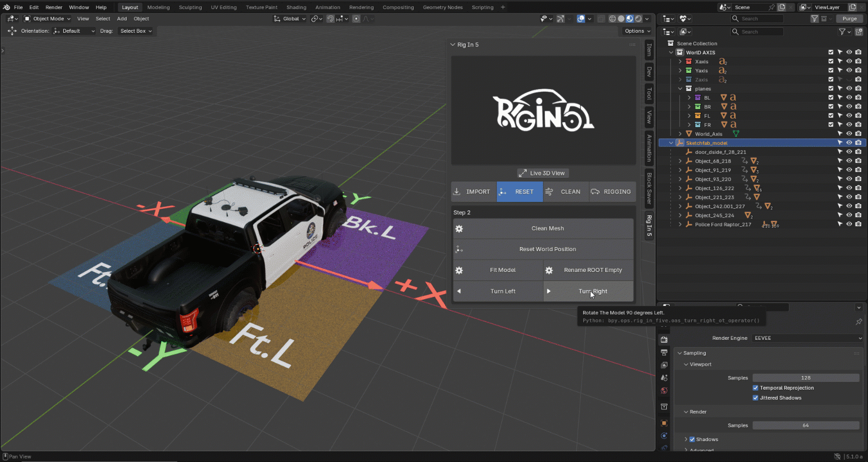
Task: Click the Clean Mesh gear icon
Action: pyautogui.click(x=459, y=228)
